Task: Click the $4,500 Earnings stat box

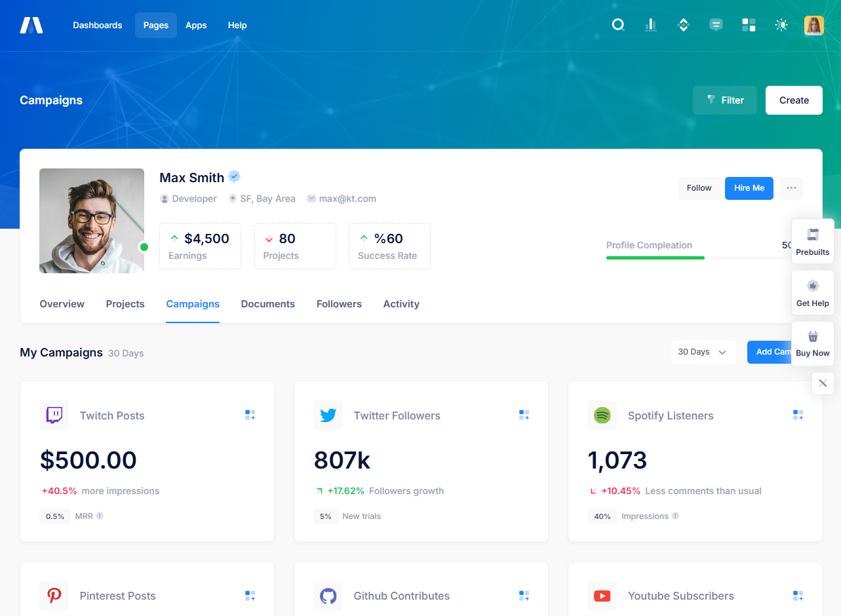Action: click(200, 246)
